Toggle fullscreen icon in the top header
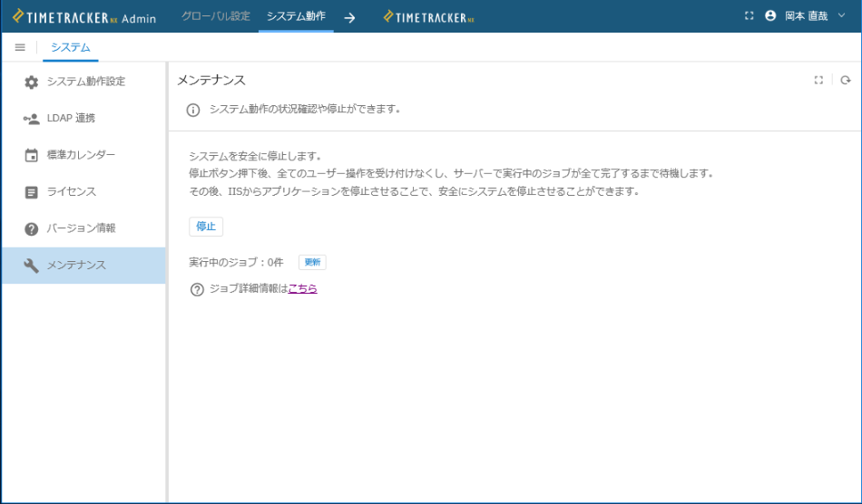 pyautogui.click(x=749, y=16)
